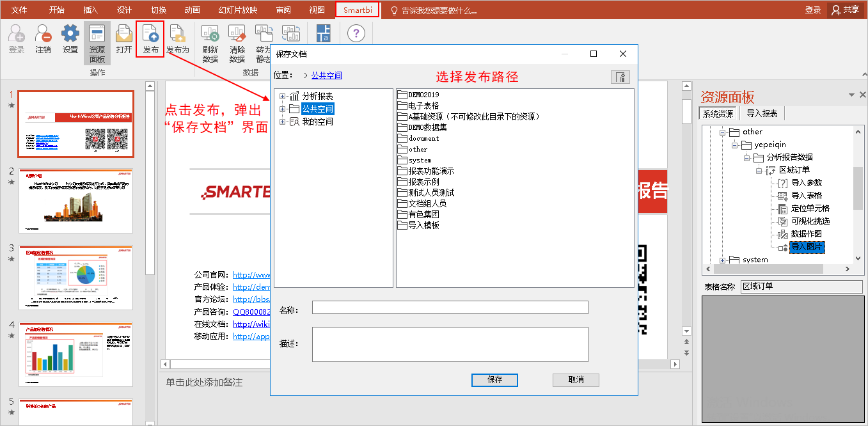868x426 pixels.
Task: Expand 公共空间 node in save dialog tree
Action: pyautogui.click(x=282, y=109)
